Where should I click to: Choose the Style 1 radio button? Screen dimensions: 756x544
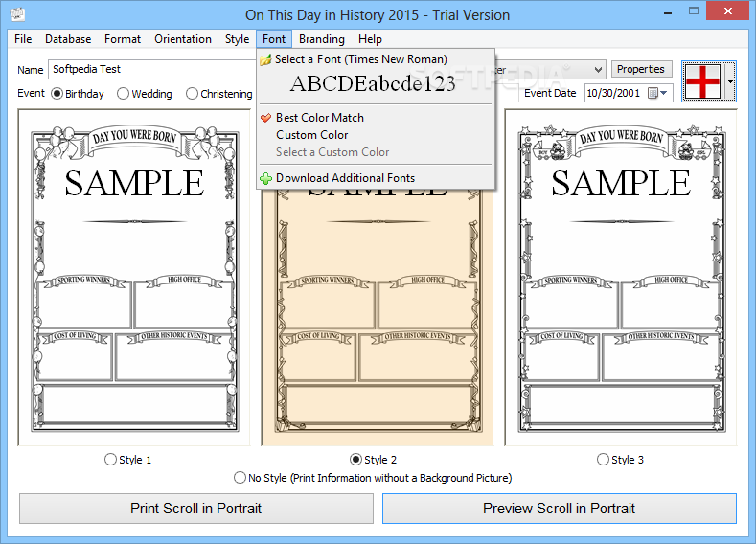110,459
